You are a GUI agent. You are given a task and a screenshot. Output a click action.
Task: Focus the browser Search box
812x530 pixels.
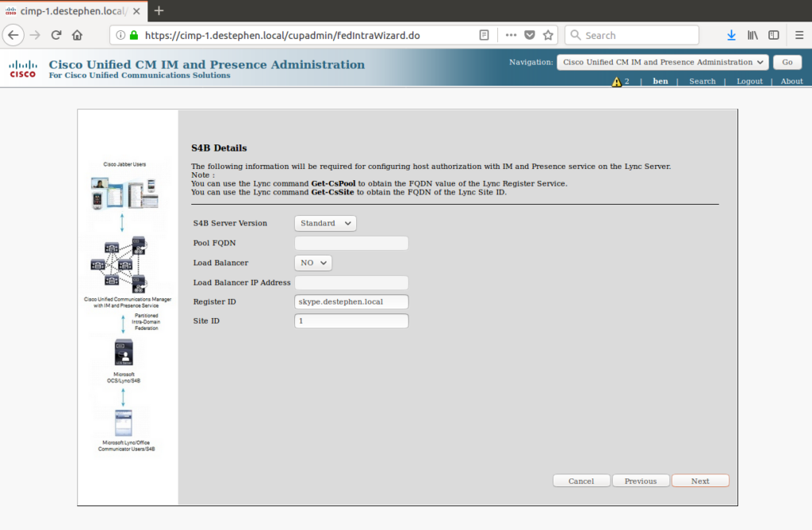coord(632,35)
